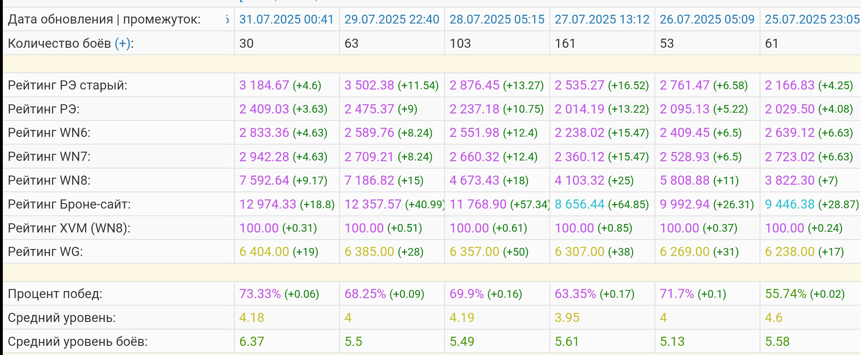This screenshot has width=868, height=355.
Task: Click the 28.07.2025 05:15 date link
Action: click(x=497, y=19)
